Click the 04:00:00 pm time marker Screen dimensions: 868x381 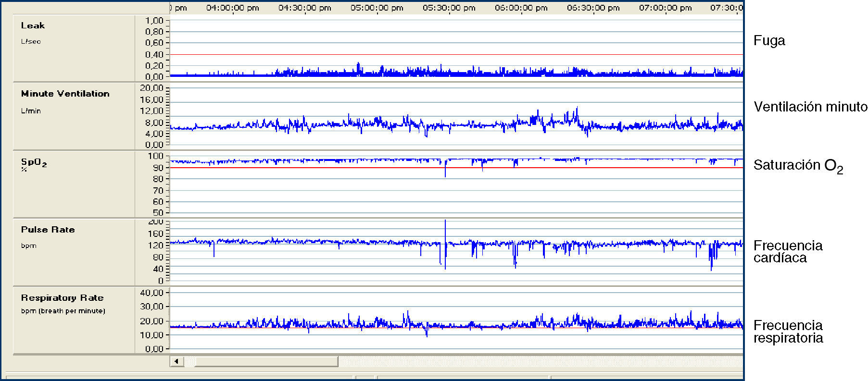click(x=233, y=8)
